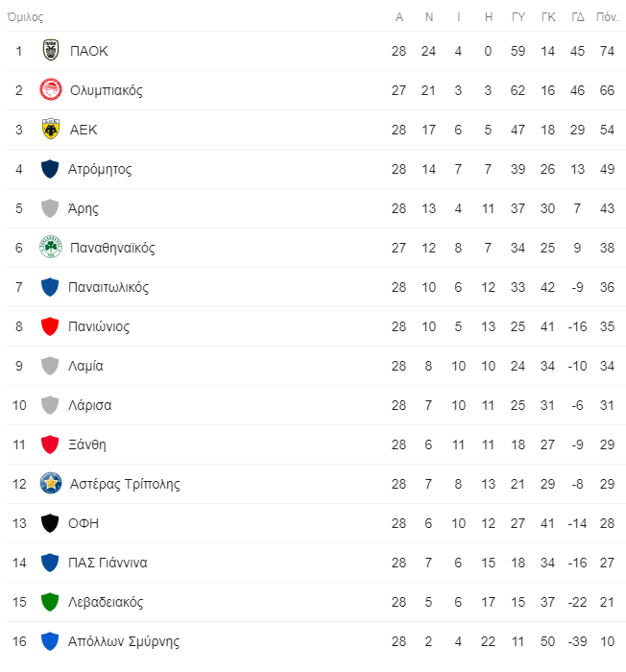This screenshot has height=672, width=626.
Task: Click the ΟΦΗ black shield icon
Action: coord(51,523)
